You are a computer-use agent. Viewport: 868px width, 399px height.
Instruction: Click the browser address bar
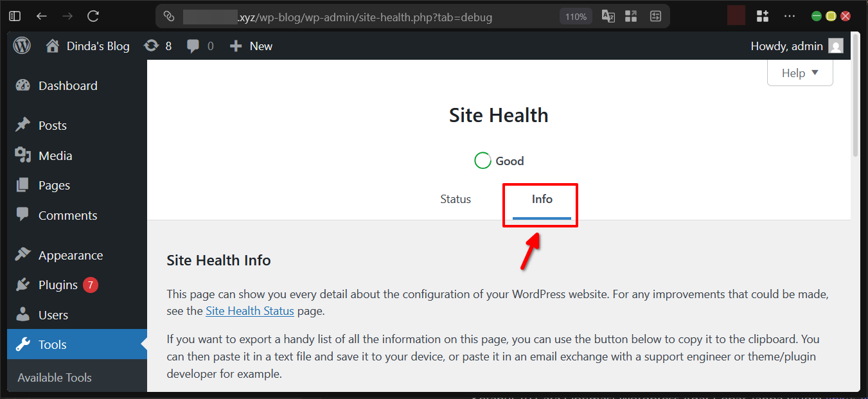[385, 15]
